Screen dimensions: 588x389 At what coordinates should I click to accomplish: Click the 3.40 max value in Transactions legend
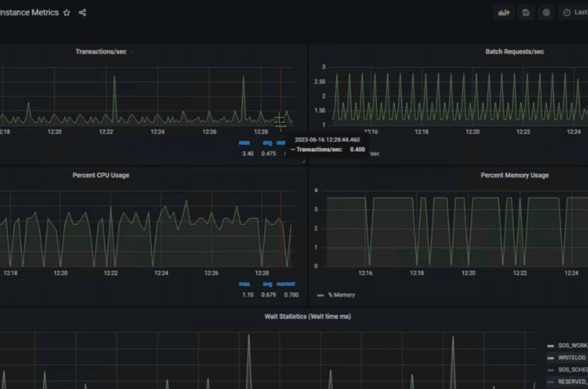point(248,154)
